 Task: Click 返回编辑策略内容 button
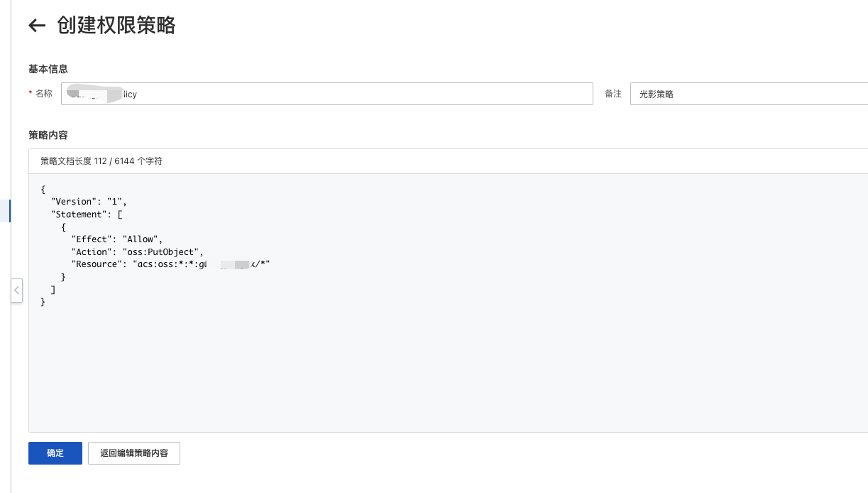point(134,453)
